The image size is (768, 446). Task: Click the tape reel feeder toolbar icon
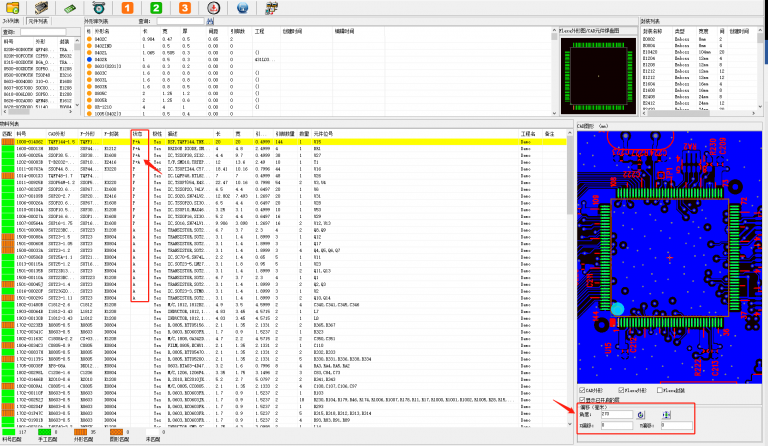coord(98,7)
